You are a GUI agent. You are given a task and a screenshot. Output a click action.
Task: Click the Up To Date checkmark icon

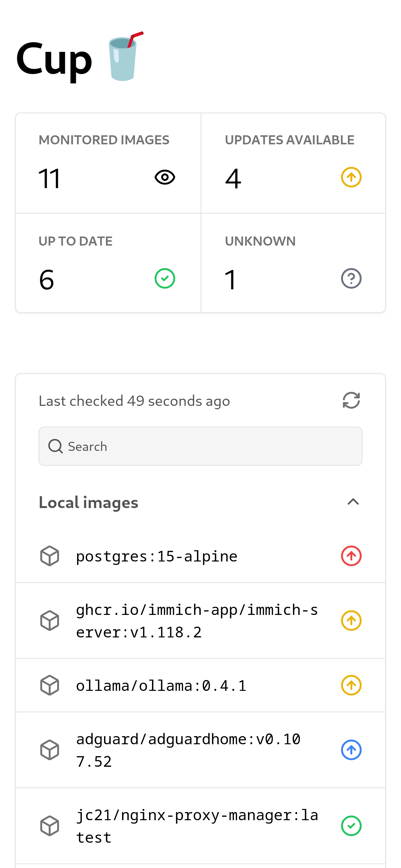[165, 278]
